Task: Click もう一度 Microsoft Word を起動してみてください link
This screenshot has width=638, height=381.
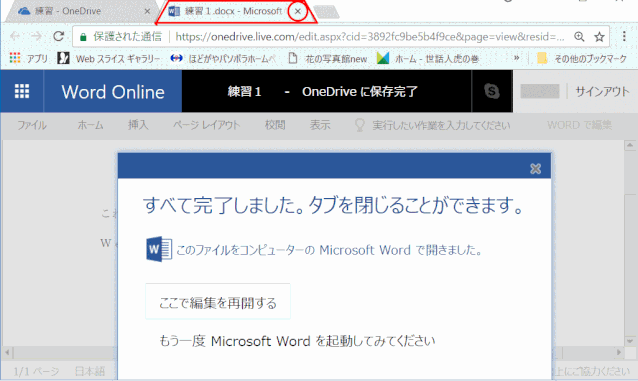Action: coord(297,341)
